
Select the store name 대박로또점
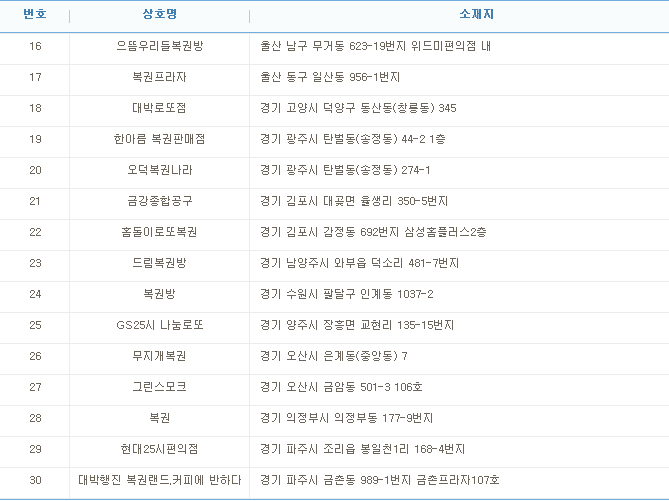pos(160,108)
